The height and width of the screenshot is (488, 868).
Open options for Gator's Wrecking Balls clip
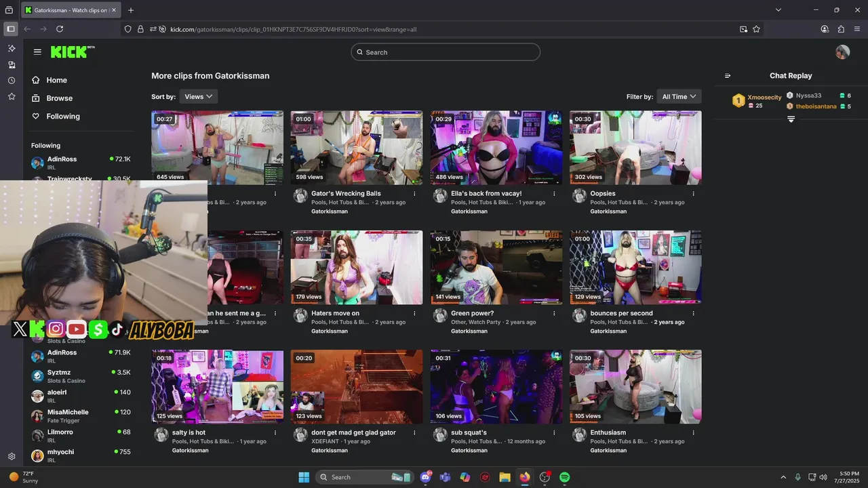pyautogui.click(x=414, y=194)
